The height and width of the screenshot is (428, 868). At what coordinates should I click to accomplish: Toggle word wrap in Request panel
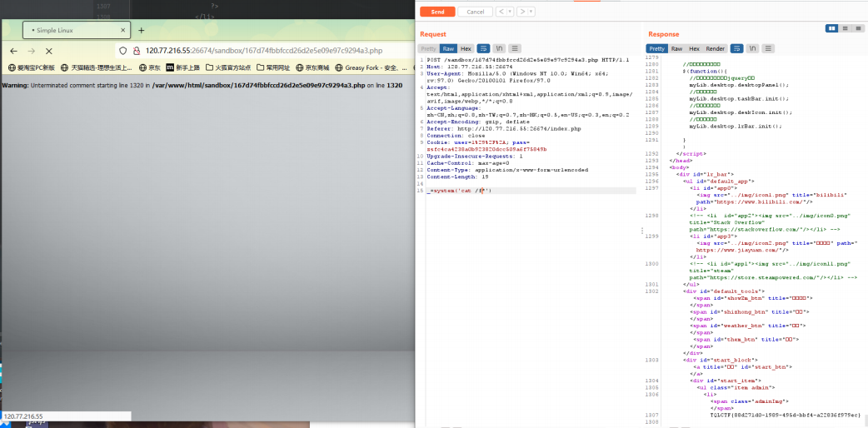[483, 49]
